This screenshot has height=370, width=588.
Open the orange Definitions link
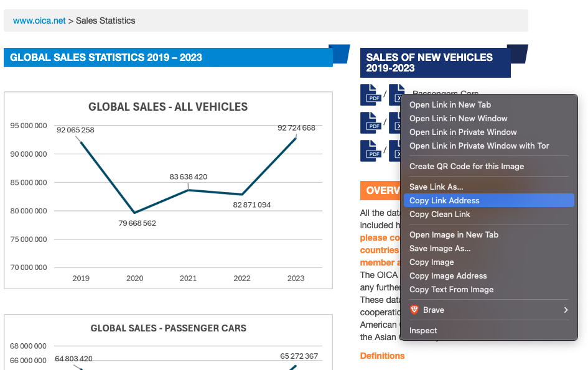[382, 356]
